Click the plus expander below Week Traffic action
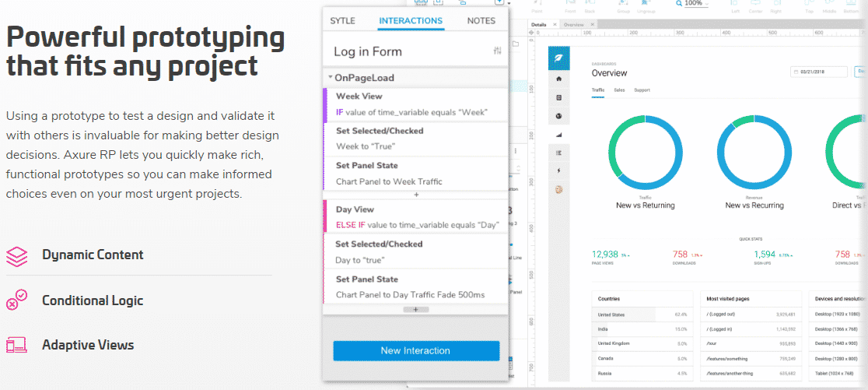Image resolution: width=868 pixels, height=390 pixels. 415,194
